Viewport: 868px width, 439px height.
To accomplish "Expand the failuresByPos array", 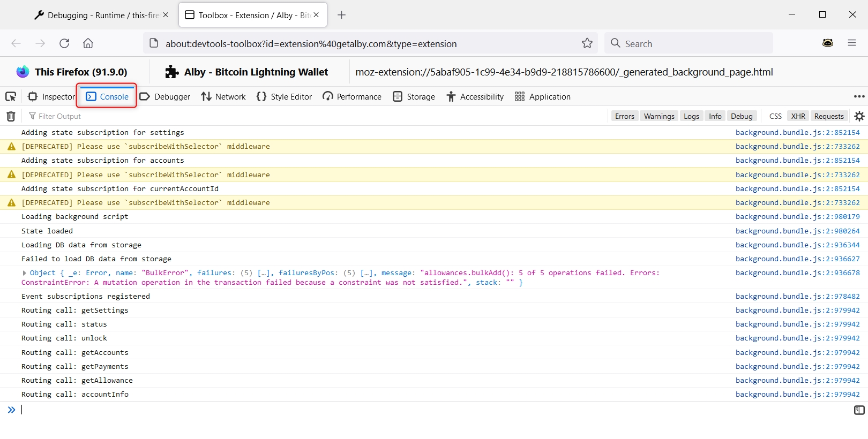I will (366, 273).
